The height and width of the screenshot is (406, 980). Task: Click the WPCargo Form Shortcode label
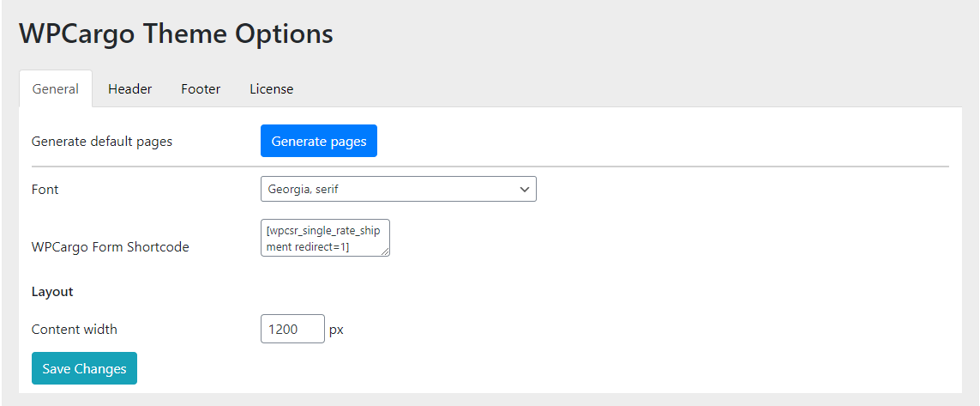[110, 247]
